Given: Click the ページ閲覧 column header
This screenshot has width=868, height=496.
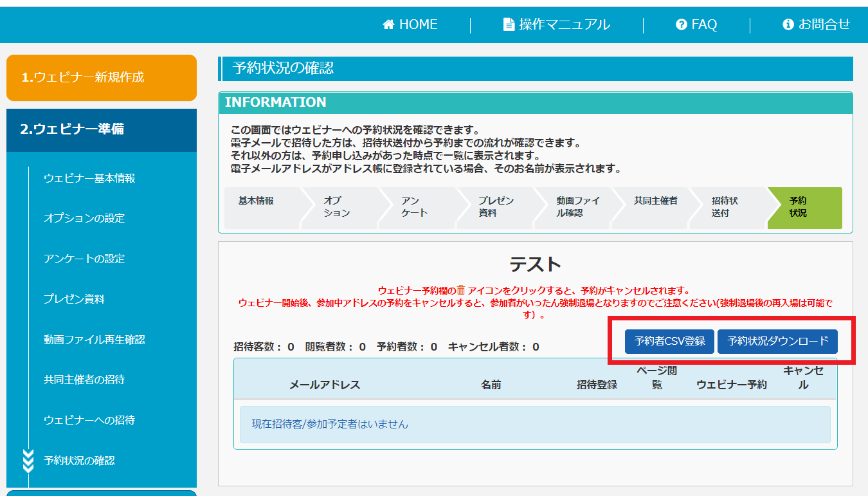Looking at the screenshot, I should (656, 378).
